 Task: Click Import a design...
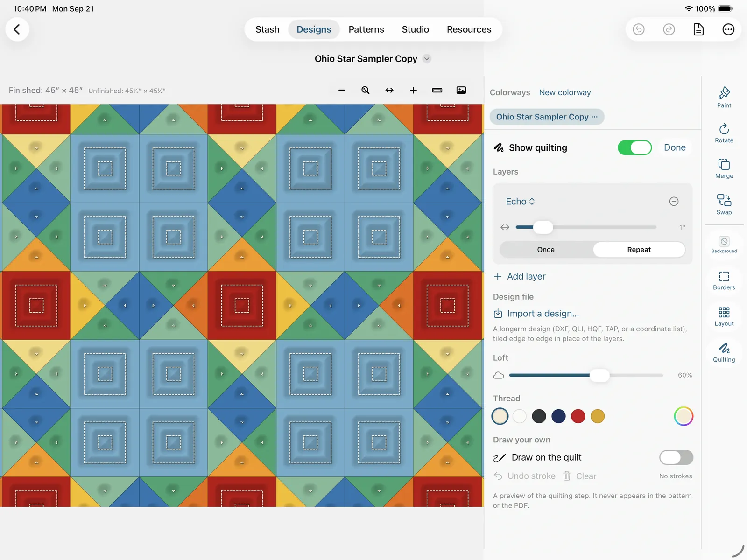pyautogui.click(x=536, y=314)
